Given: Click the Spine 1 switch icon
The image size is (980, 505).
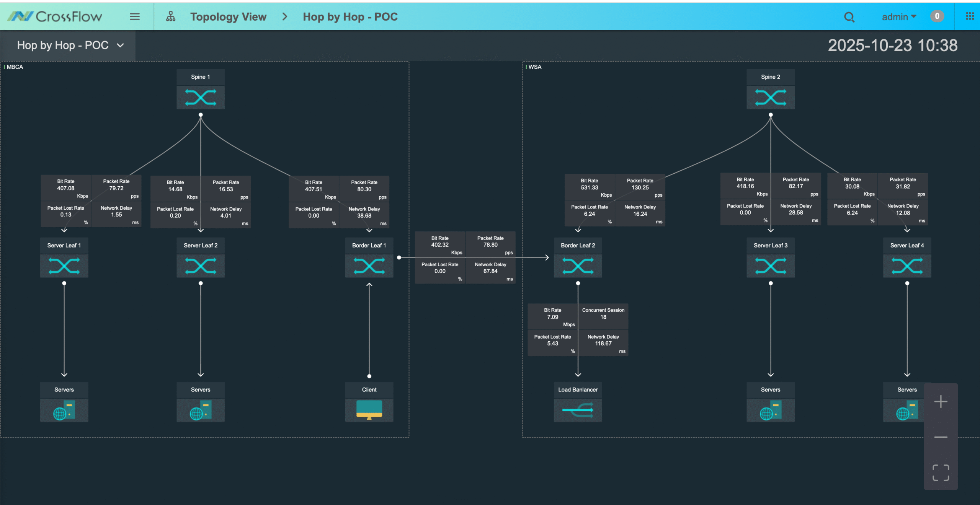Looking at the screenshot, I should [201, 97].
